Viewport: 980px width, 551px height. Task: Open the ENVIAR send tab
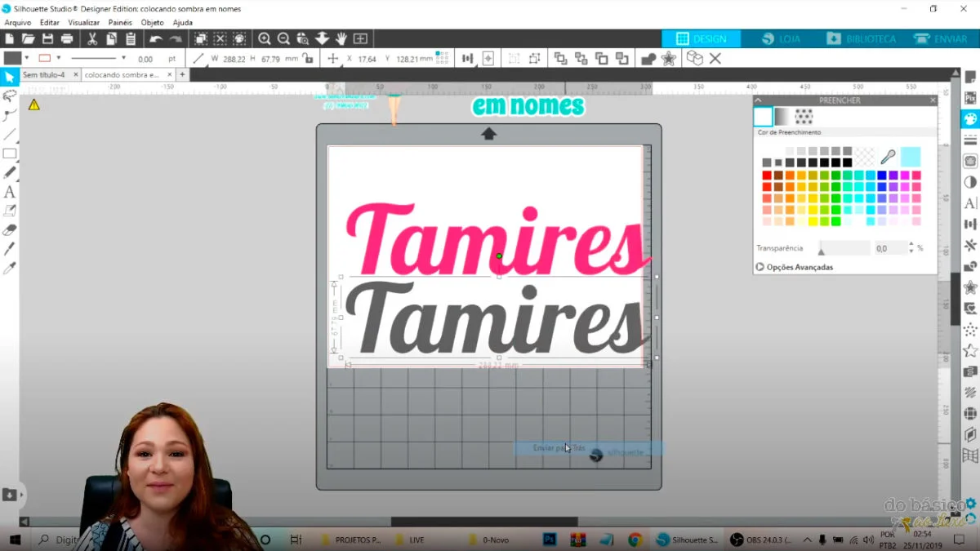click(x=941, y=38)
